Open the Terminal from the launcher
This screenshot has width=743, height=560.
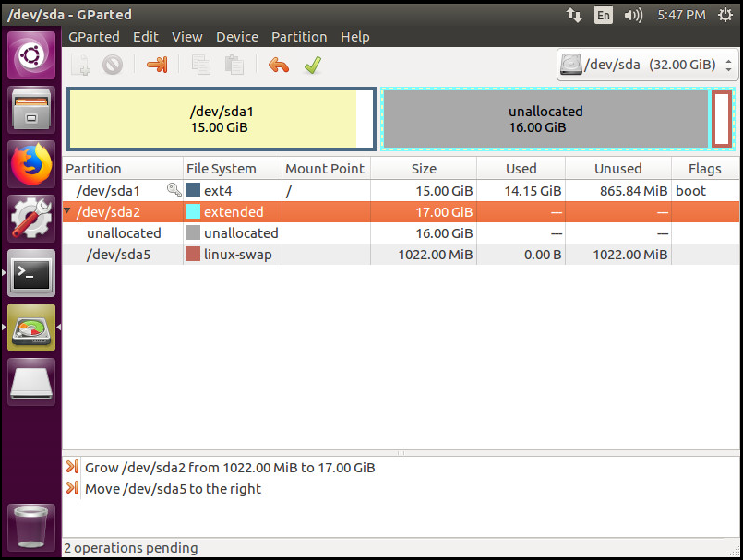(x=32, y=274)
